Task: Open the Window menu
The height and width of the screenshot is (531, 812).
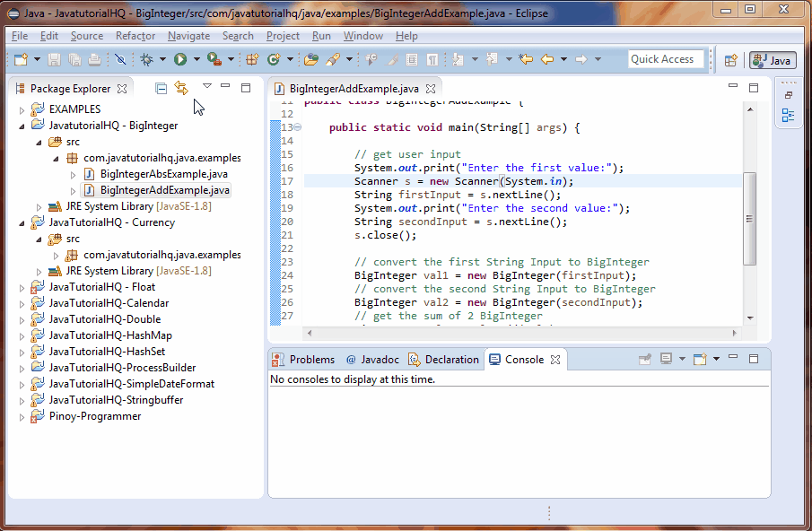Action: [x=363, y=36]
